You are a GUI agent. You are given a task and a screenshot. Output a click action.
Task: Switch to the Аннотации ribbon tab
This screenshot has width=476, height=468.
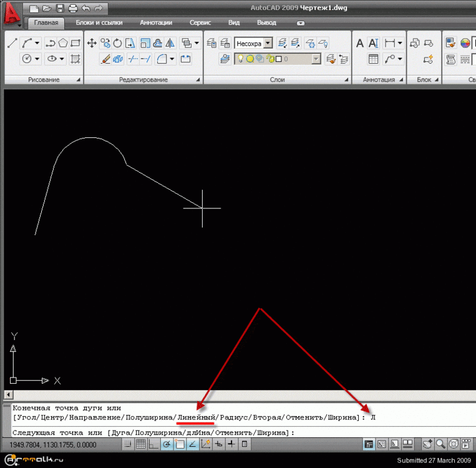[x=156, y=23]
